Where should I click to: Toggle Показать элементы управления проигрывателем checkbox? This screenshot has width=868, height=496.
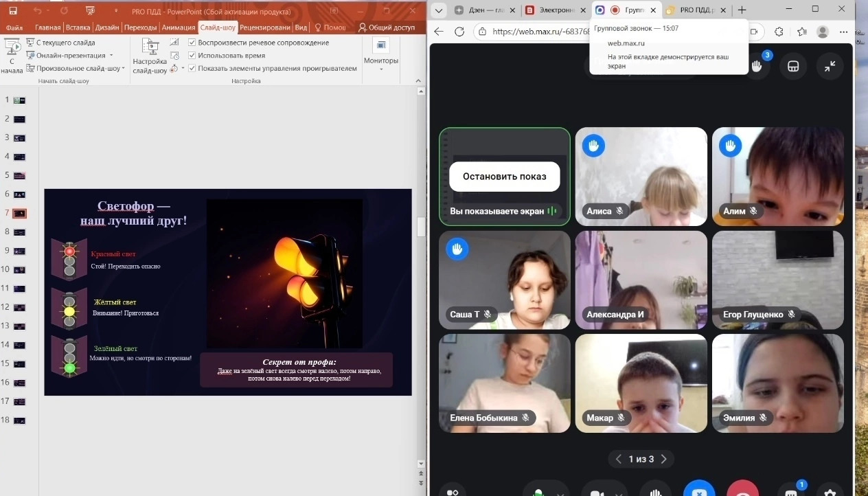pyautogui.click(x=192, y=69)
